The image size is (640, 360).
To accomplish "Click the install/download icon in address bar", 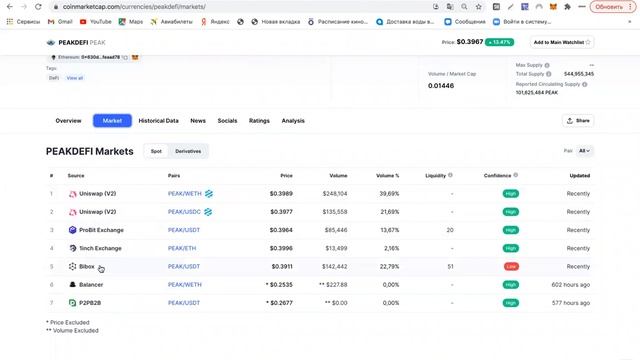I will tap(436, 7).
